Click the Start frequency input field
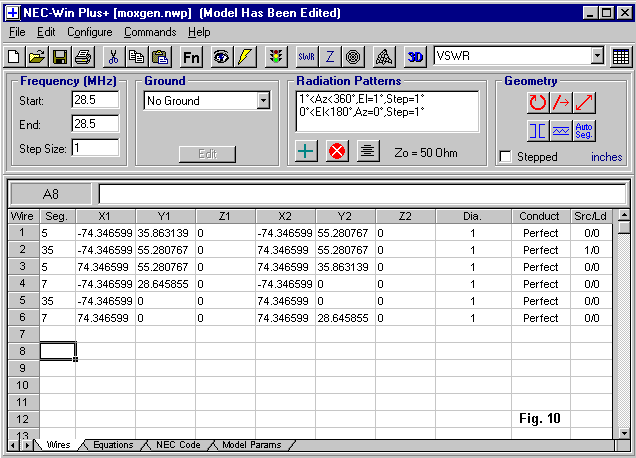The height and width of the screenshot is (458, 636). (x=95, y=100)
